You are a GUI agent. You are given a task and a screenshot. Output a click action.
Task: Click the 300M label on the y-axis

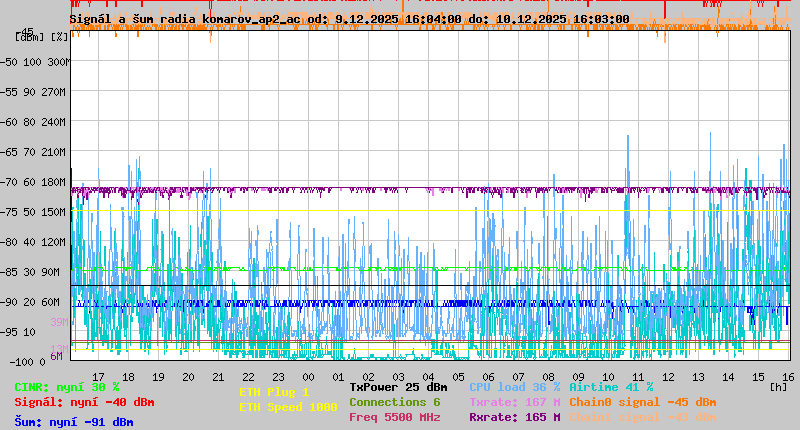61,62
